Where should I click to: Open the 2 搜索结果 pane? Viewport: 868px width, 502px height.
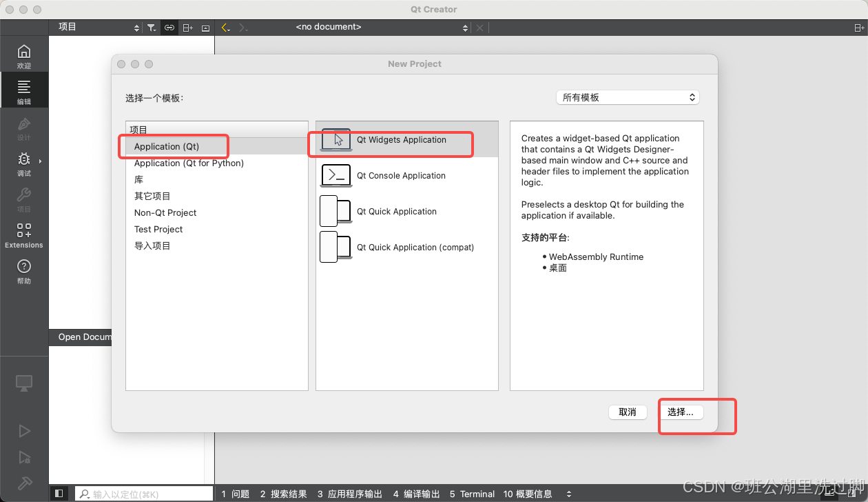(283, 494)
